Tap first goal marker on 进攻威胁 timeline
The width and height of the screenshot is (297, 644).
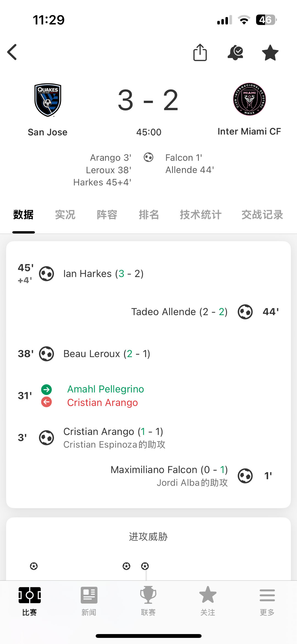(34, 566)
